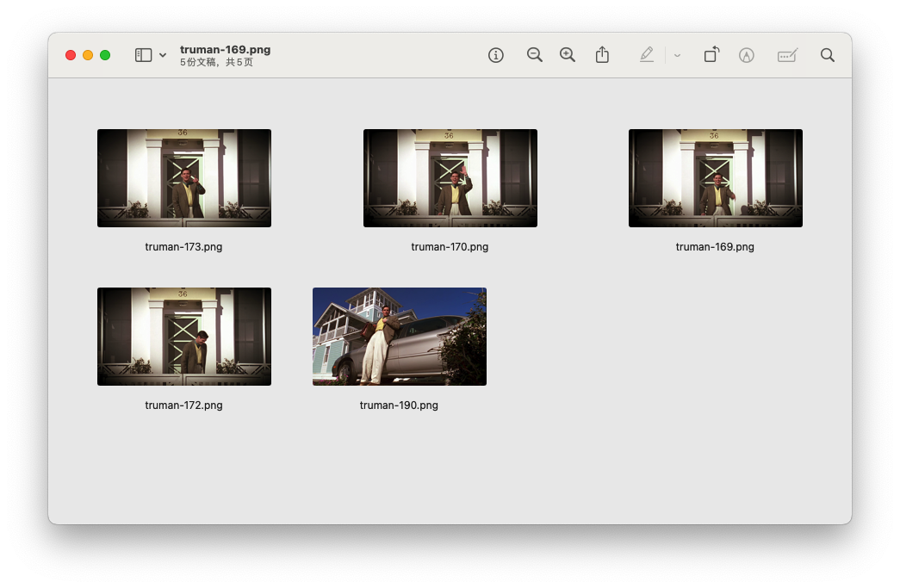Minimize the window with yellow button
The width and height of the screenshot is (900, 588).
click(x=88, y=55)
